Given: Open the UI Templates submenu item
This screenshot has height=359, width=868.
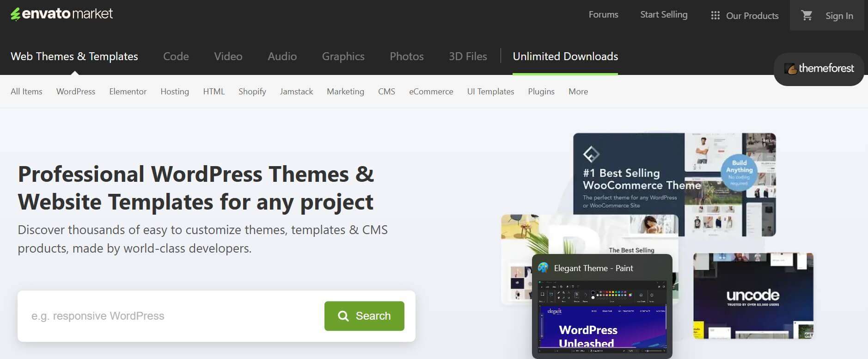Looking at the screenshot, I should coord(491,92).
